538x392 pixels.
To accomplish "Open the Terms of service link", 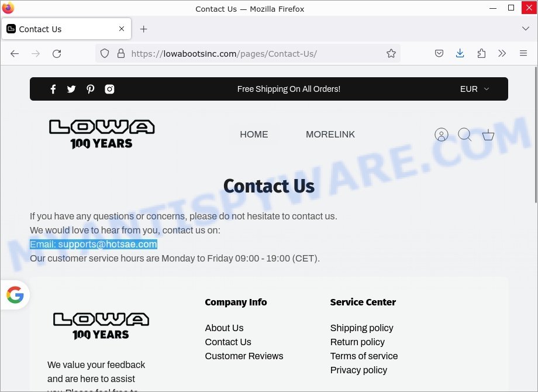I will [x=364, y=356].
